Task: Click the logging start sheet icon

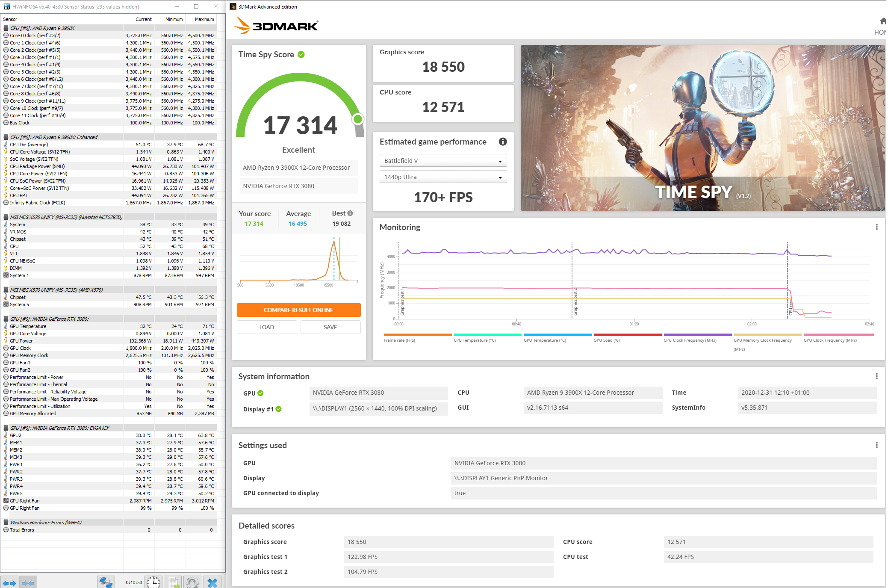Action: 174,582
